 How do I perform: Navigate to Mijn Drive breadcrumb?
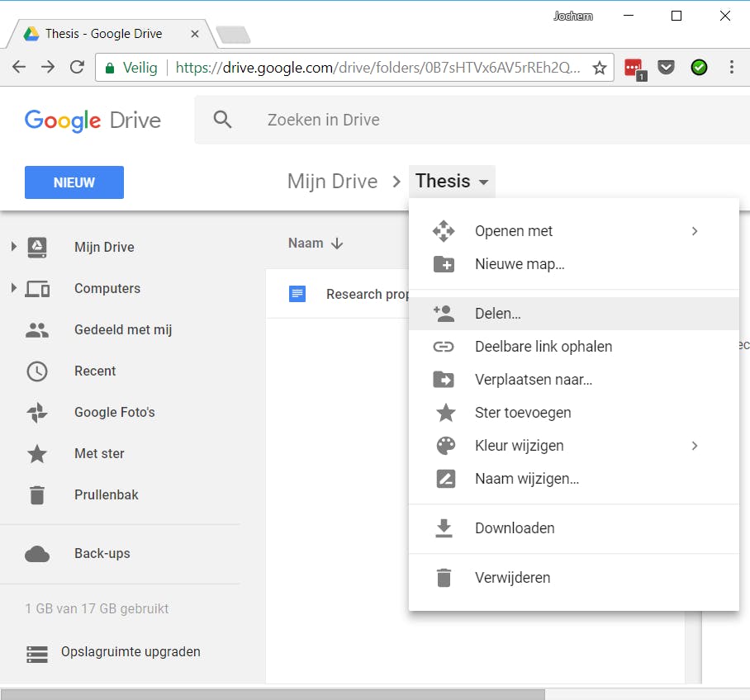coord(332,182)
